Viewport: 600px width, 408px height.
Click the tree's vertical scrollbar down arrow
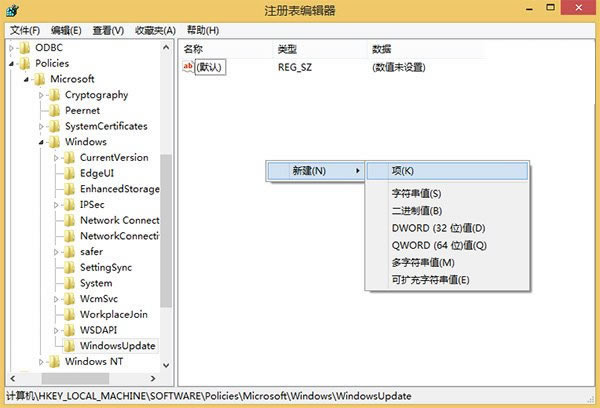coord(166,366)
